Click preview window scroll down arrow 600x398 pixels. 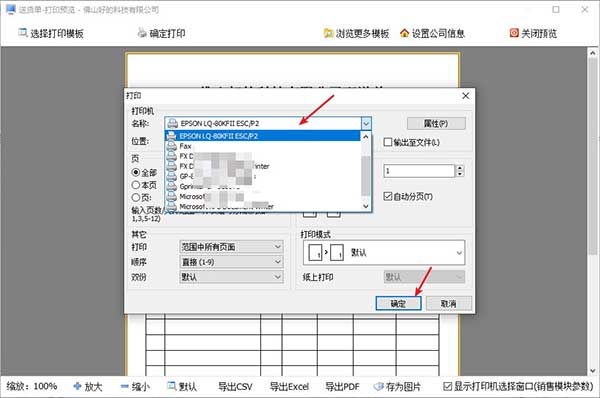click(x=593, y=370)
